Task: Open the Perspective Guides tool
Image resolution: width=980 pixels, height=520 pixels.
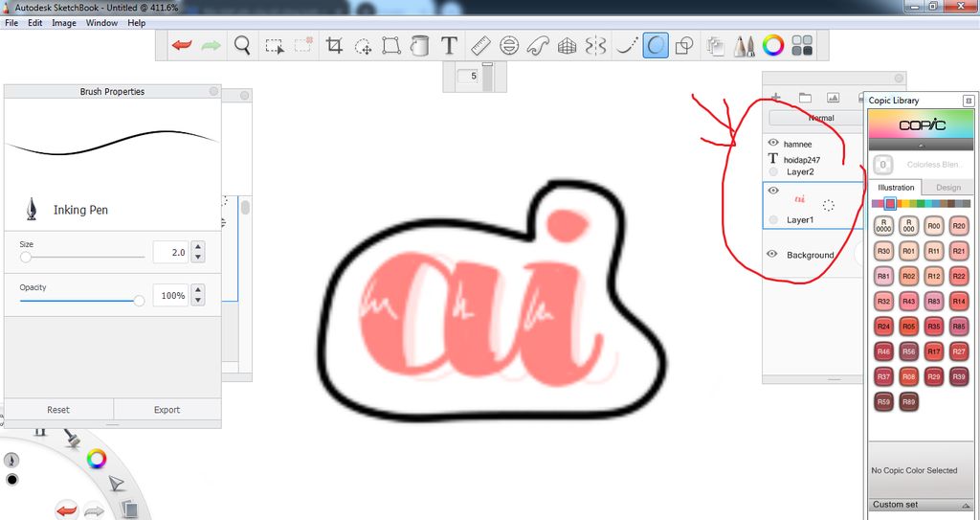Action: [567, 46]
